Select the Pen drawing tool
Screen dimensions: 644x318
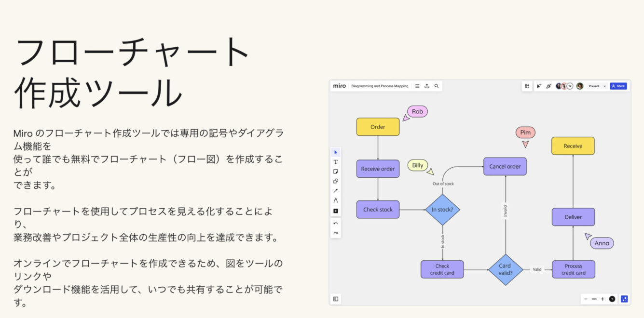point(336,200)
